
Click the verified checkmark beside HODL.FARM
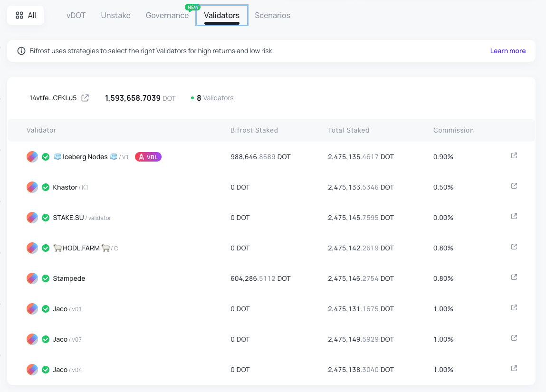click(46, 248)
